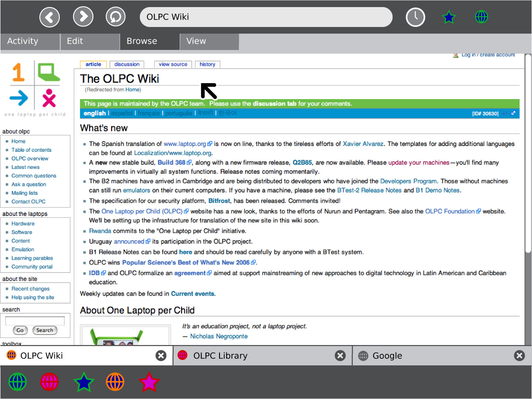Click the forward navigation arrow button
This screenshot has width=532, height=399.
pos(83,17)
